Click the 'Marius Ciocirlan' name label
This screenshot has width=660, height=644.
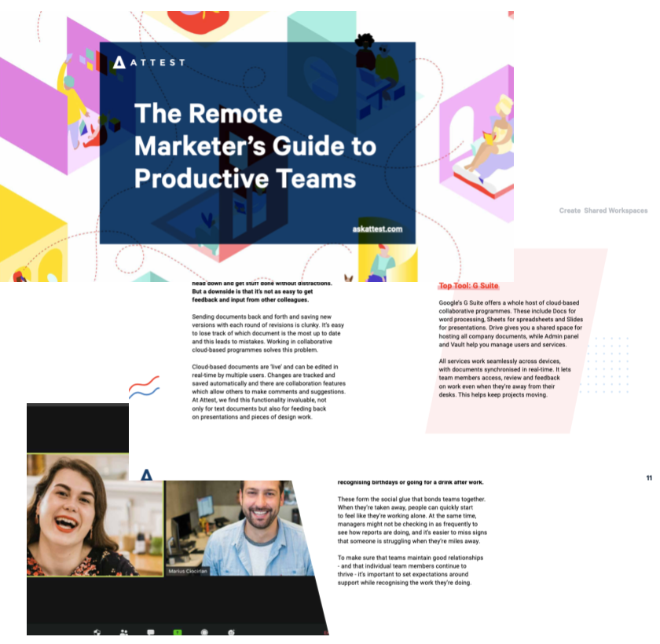[x=189, y=571]
